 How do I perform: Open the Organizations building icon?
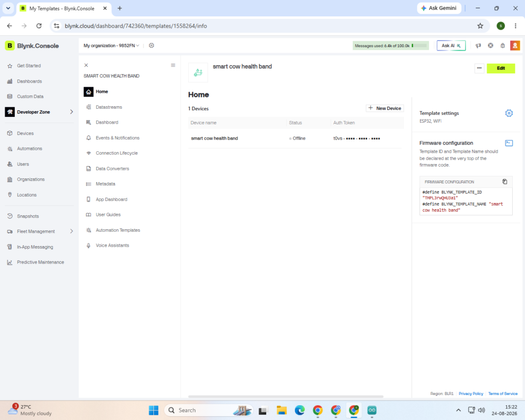click(x=10, y=179)
